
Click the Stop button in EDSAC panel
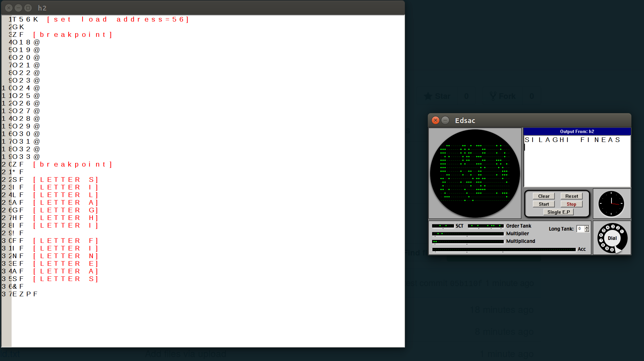[571, 204]
